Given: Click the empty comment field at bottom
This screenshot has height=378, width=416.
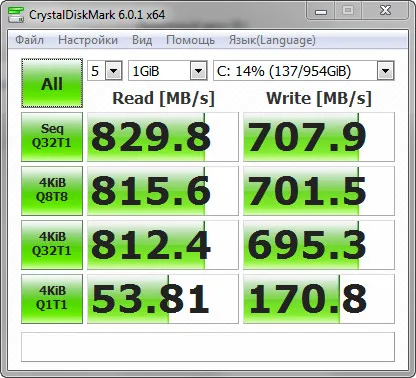Looking at the screenshot, I should click(x=208, y=347).
